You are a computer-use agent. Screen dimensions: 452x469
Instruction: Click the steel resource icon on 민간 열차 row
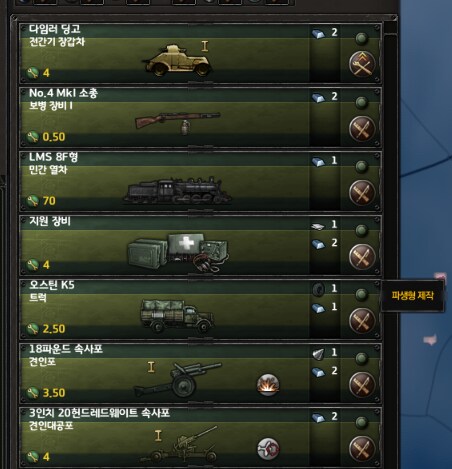pyautogui.click(x=318, y=162)
